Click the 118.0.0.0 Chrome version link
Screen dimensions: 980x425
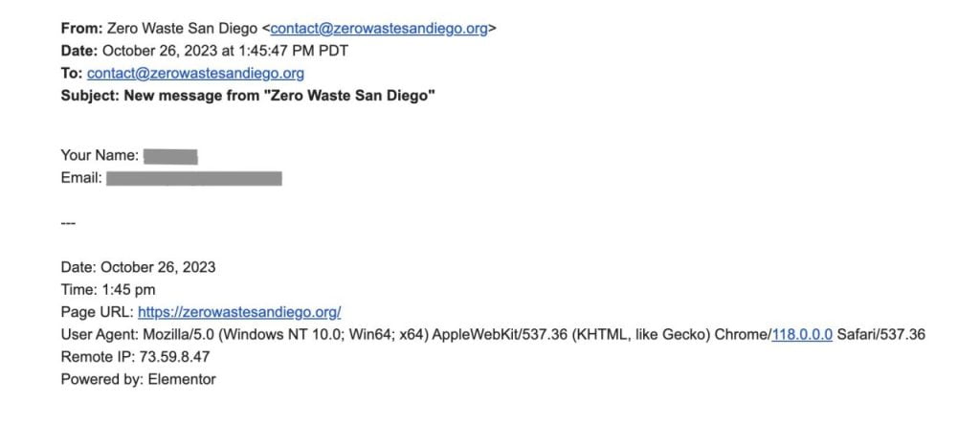802,334
